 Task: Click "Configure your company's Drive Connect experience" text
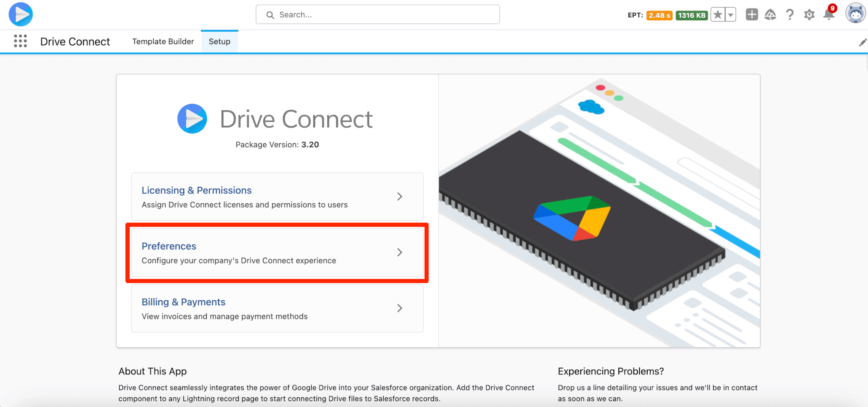[x=239, y=260]
